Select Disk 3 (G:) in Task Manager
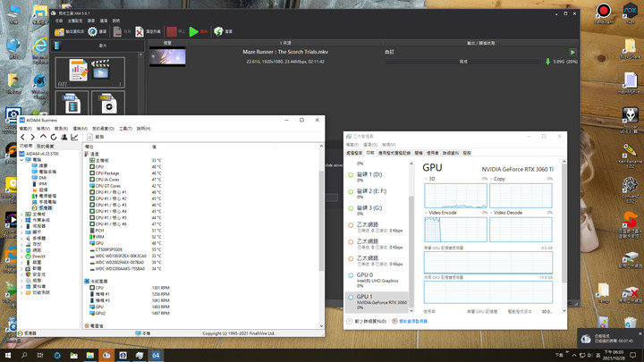644x362 pixels. (x=377, y=211)
